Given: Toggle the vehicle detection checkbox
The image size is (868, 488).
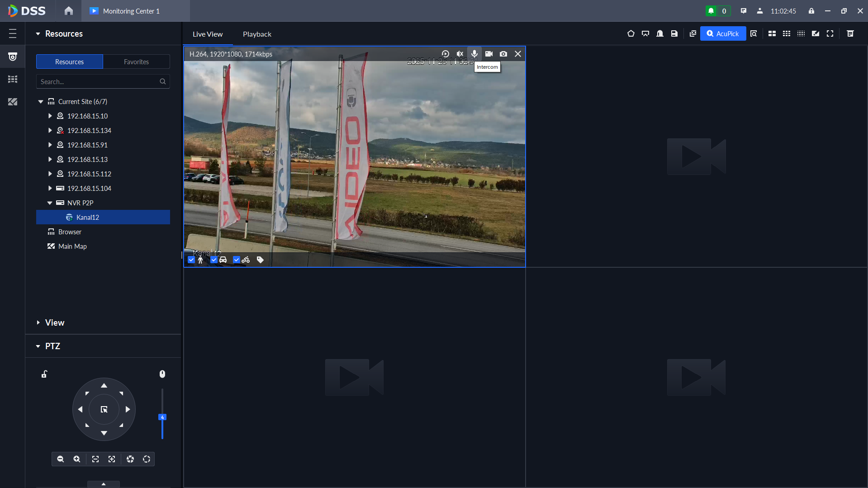Looking at the screenshot, I should [214, 260].
